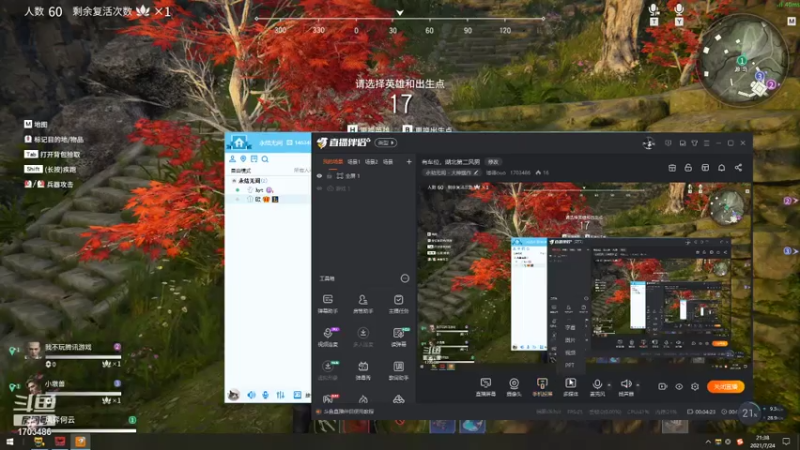The height and width of the screenshot is (450, 800).
Task: Add the screen capture source
Action: [486, 387]
